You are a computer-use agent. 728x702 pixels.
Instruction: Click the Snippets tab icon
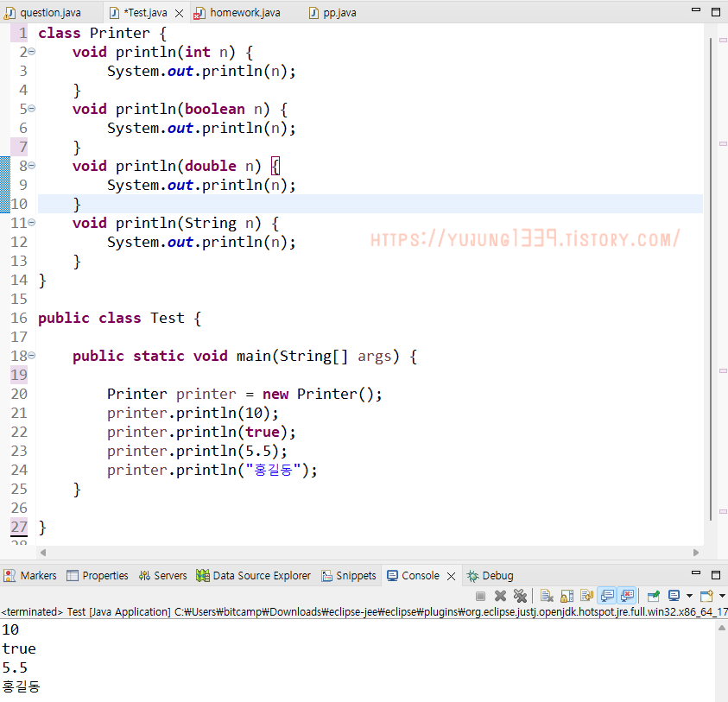coord(326,576)
